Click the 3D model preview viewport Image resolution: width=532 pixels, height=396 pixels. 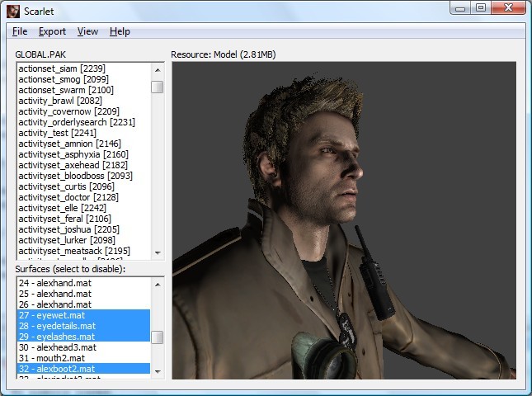click(344, 220)
